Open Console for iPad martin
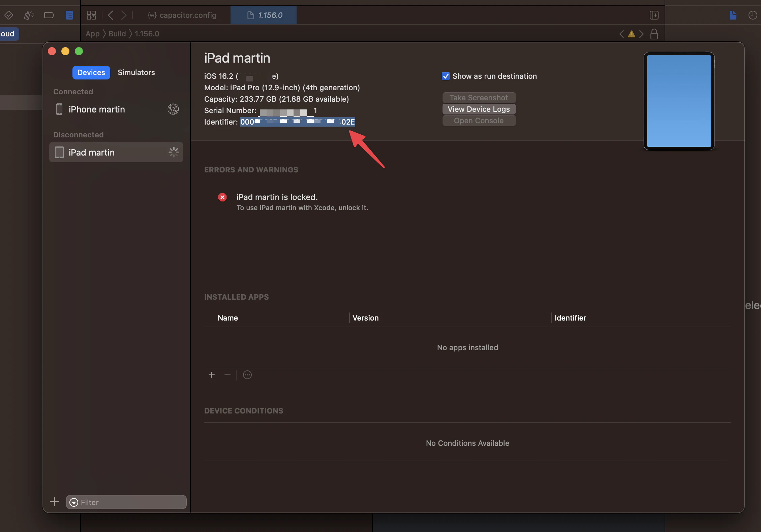Screen dimensions: 761x532 (479, 120)
